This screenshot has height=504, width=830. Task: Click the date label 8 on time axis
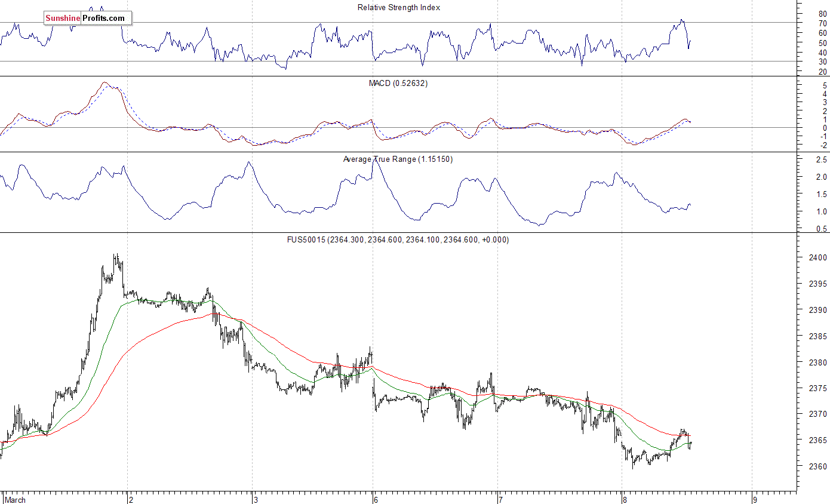tap(625, 500)
